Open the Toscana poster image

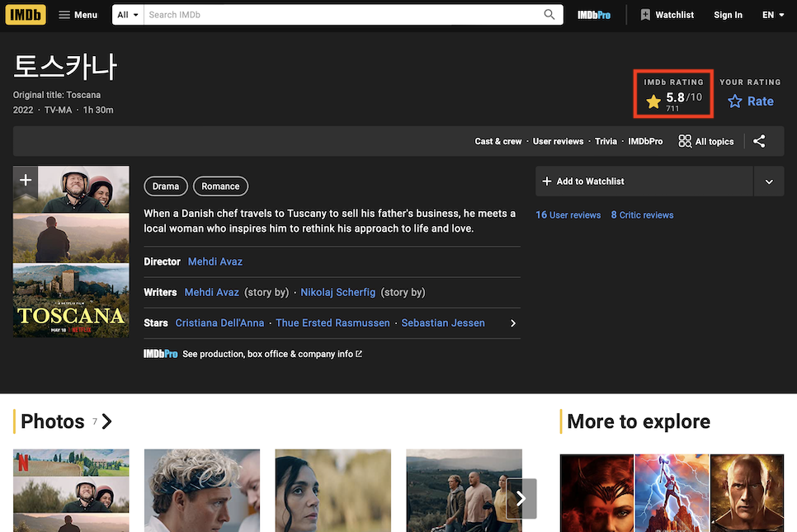click(x=71, y=252)
